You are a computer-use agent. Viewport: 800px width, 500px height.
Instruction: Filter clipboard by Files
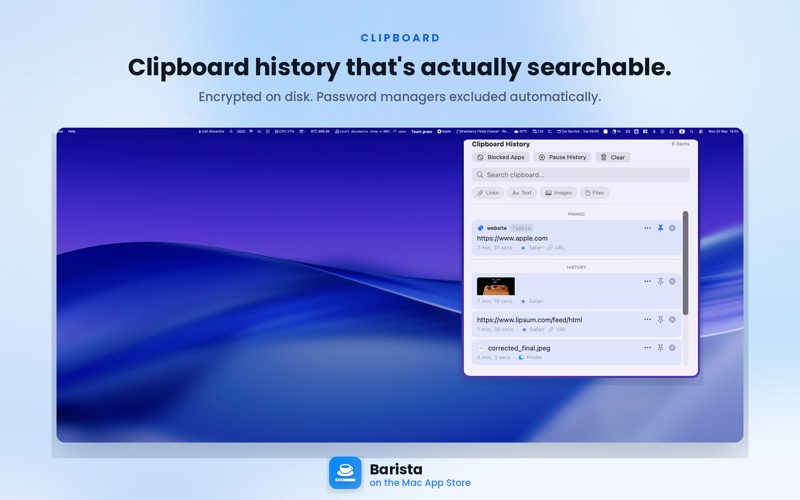tap(594, 193)
